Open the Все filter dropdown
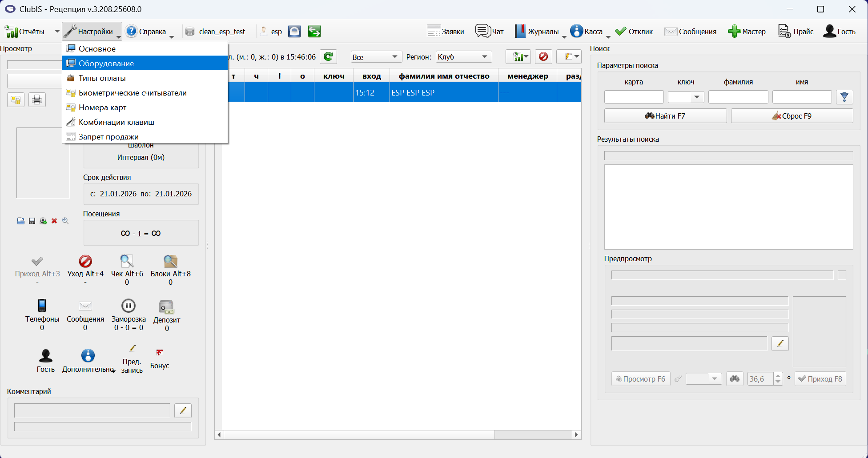This screenshot has width=868, height=458. pos(394,57)
